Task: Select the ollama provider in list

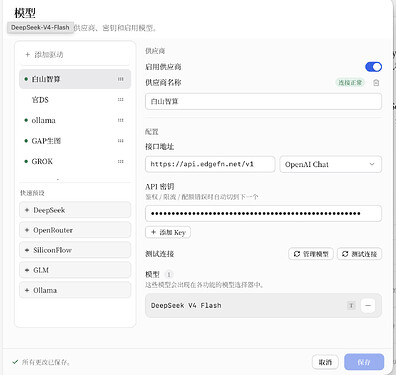Action: 75,120
